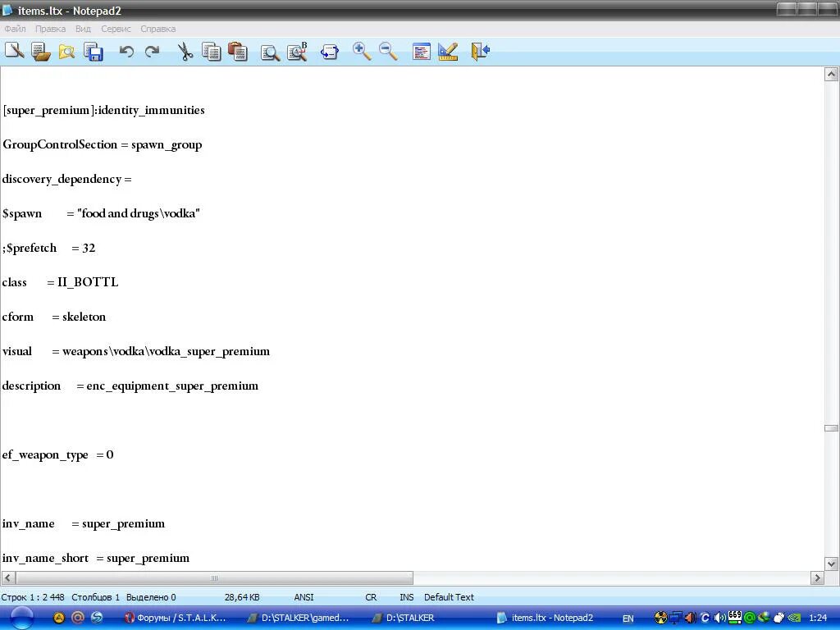Click the vertical scrollbar down arrow
The image size is (840, 630).
tap(831, 564)
